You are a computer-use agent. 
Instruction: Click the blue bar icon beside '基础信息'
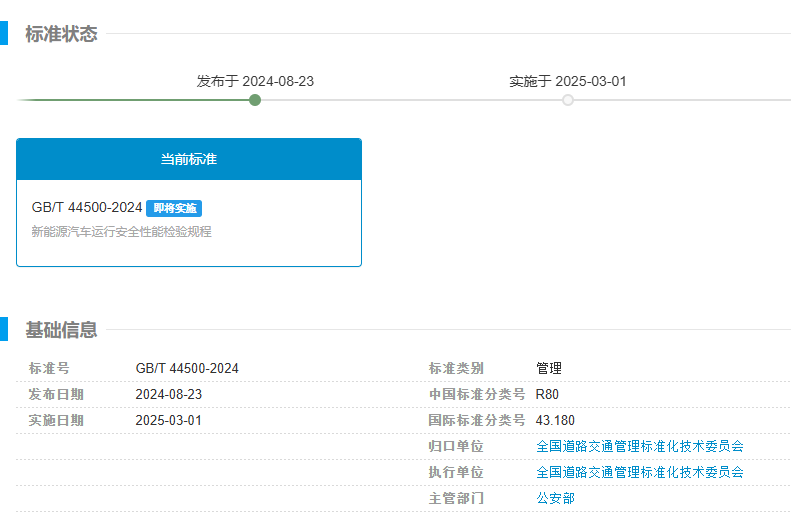click(4, 330)
